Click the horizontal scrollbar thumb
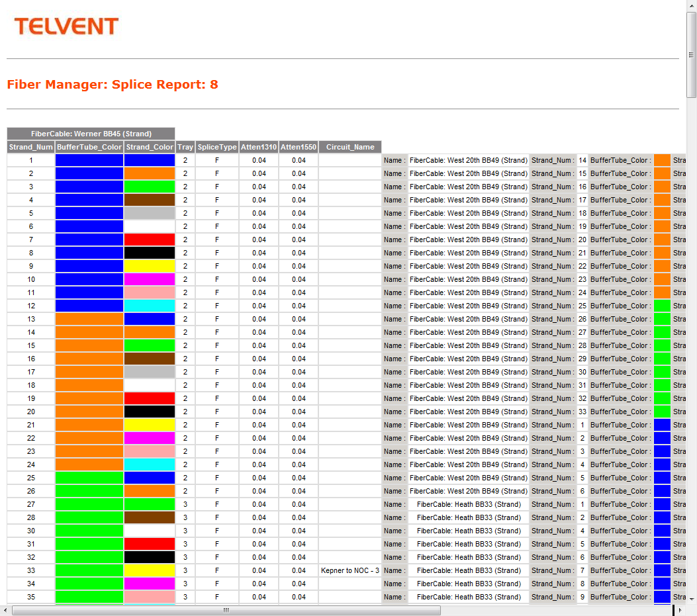This screenshot has height=616, width=697. tap(226, 610)
